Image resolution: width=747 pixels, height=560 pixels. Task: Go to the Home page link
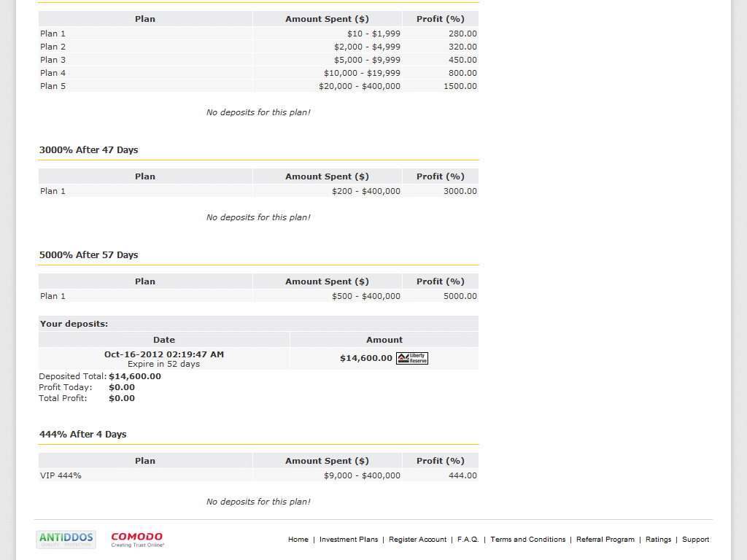click(298, 540)
